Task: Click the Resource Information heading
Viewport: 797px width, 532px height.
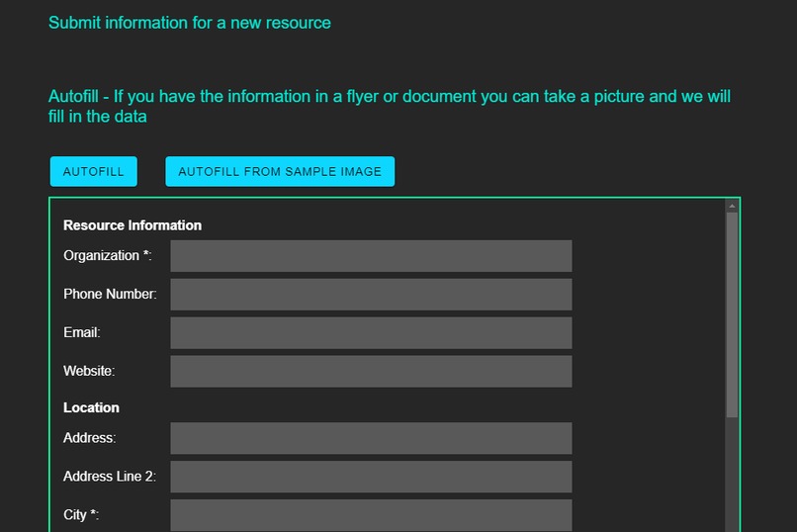Action: [x=133, y=225]
